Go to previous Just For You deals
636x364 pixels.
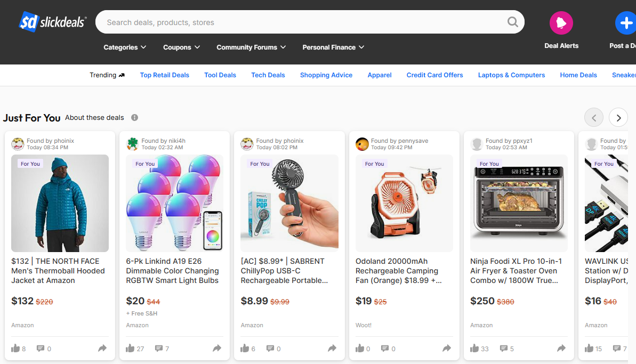click(x=594, y=118)
